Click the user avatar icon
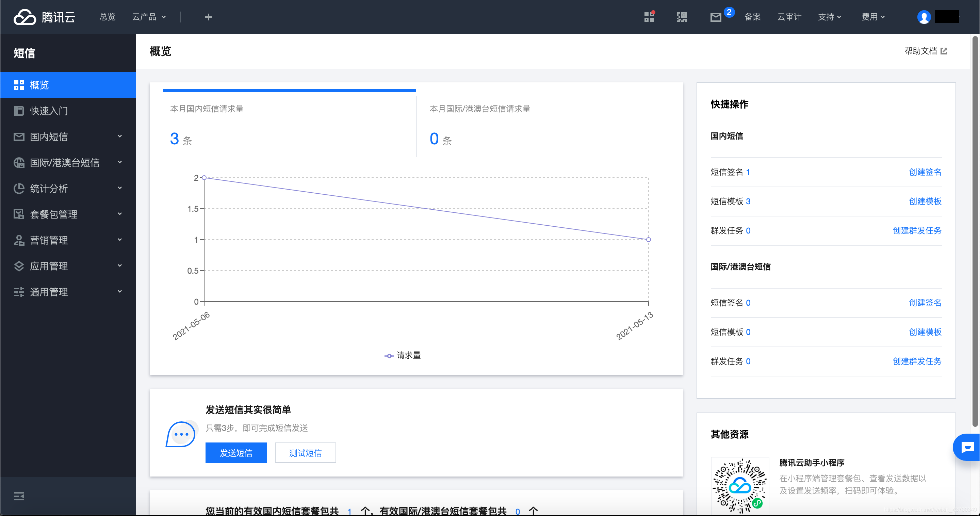The height and width of the screenshot is (516, 980). (x=924, y=17)
